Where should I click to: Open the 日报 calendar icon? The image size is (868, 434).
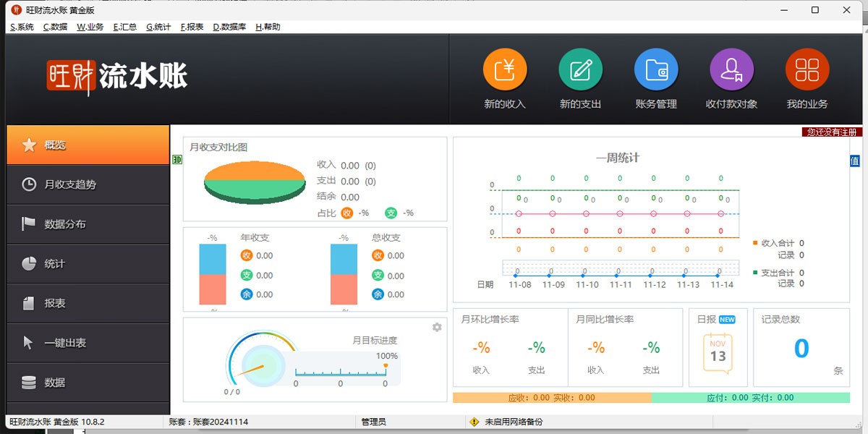[718, 354]
